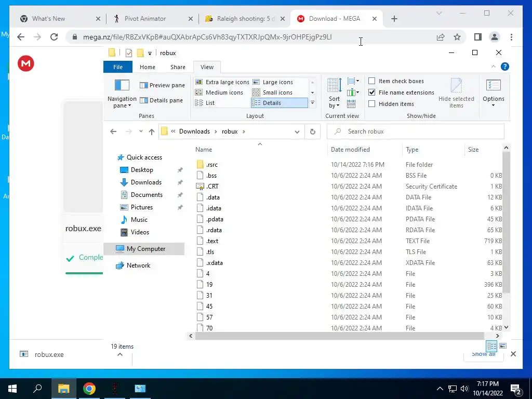Click Size all columns to fit
532x399 pixels.
click(x=351, y=104)
